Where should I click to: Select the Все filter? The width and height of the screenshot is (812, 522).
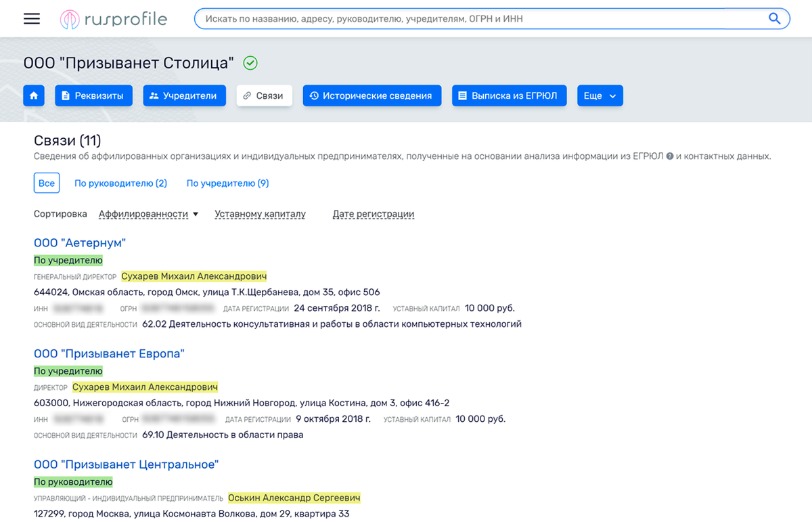coord(47,183)
